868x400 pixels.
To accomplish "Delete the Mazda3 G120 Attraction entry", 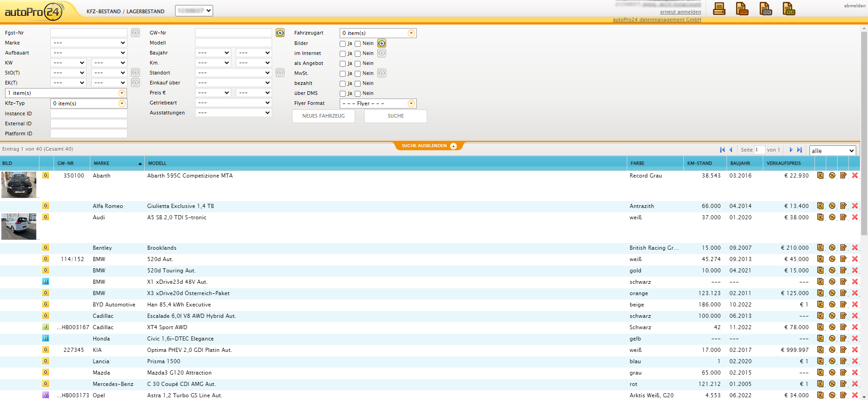I will tap(855, 372).
